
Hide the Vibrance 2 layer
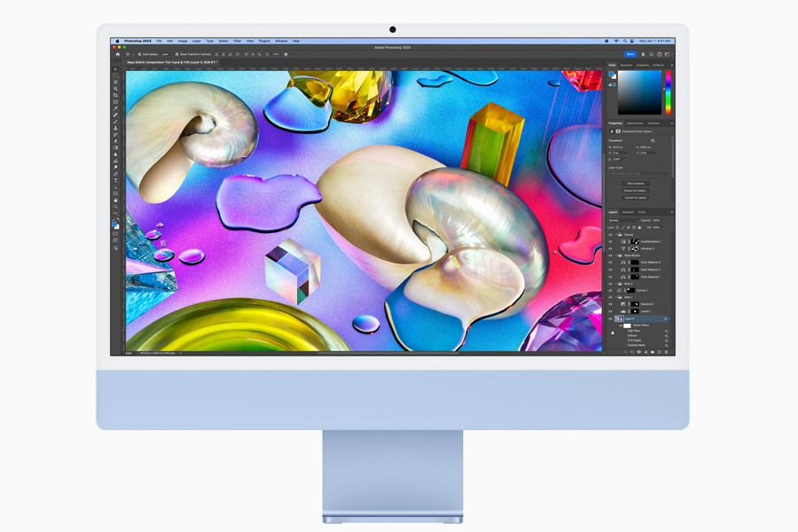[x=611, y=248]
